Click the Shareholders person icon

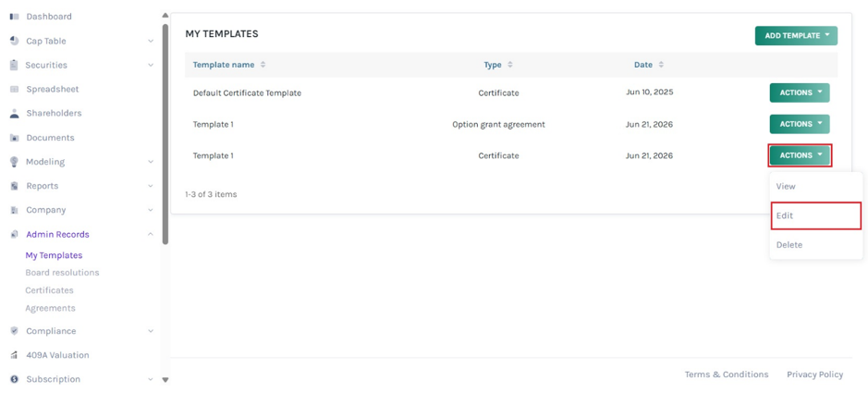click(15, 114)
